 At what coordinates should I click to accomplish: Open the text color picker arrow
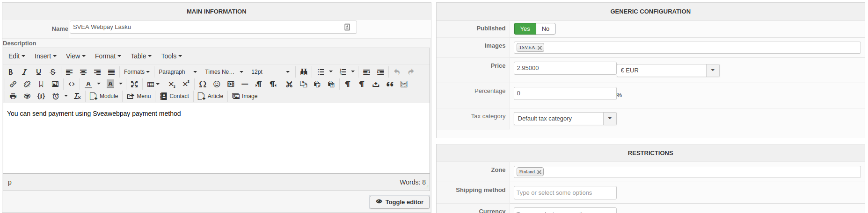(x=99, y=84)
